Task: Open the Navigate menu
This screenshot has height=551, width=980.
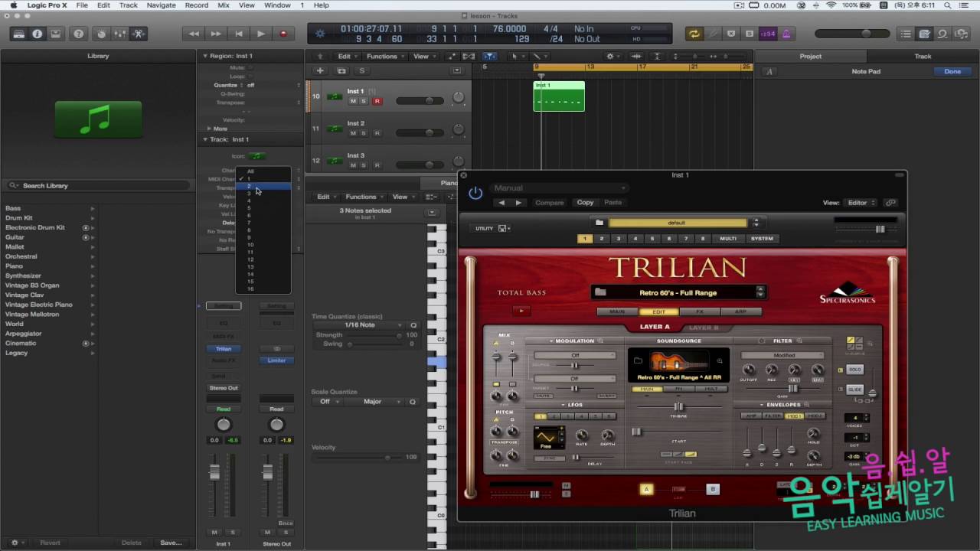Action: 161,5
